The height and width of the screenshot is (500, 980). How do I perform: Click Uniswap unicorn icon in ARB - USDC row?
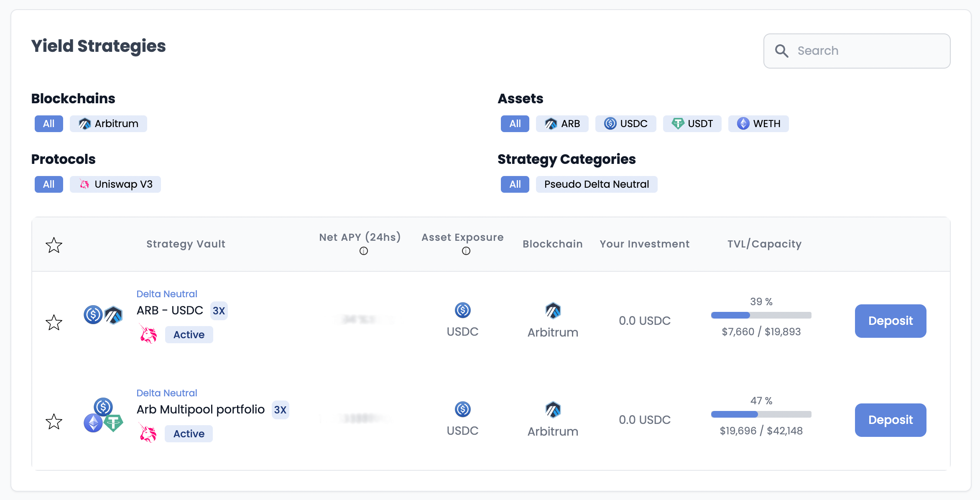coord(148,334)
